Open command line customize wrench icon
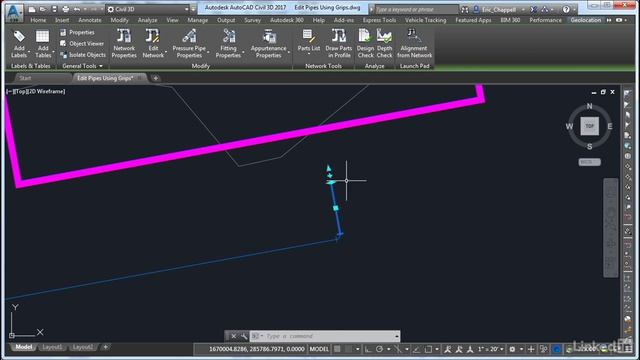Image resolution: width=640 pixels, height=360 pixels. [x=244, y=336]
